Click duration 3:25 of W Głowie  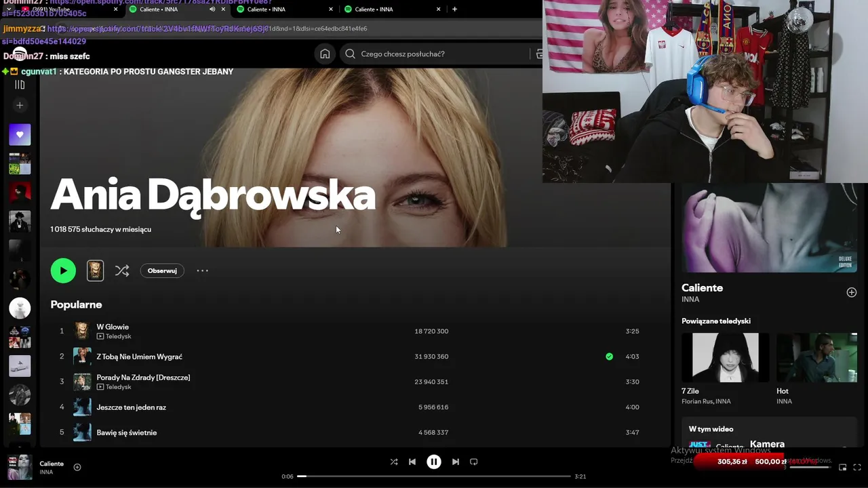(632, 331)
